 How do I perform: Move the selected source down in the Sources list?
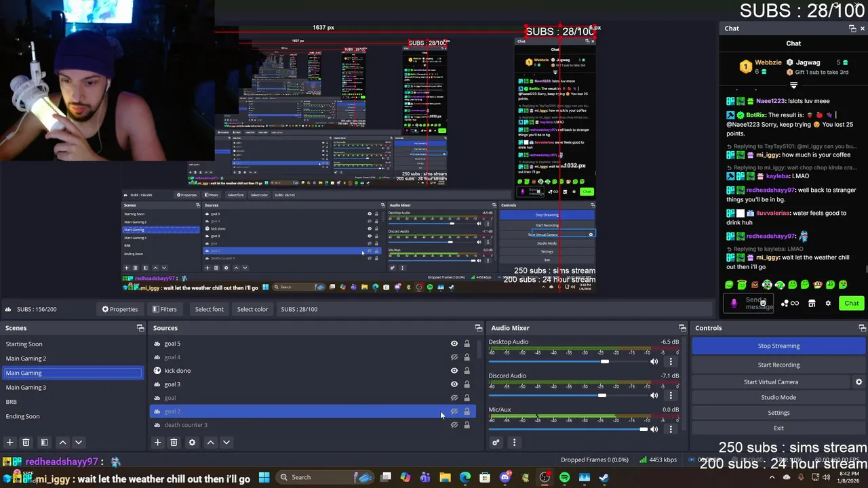[226, 443]
